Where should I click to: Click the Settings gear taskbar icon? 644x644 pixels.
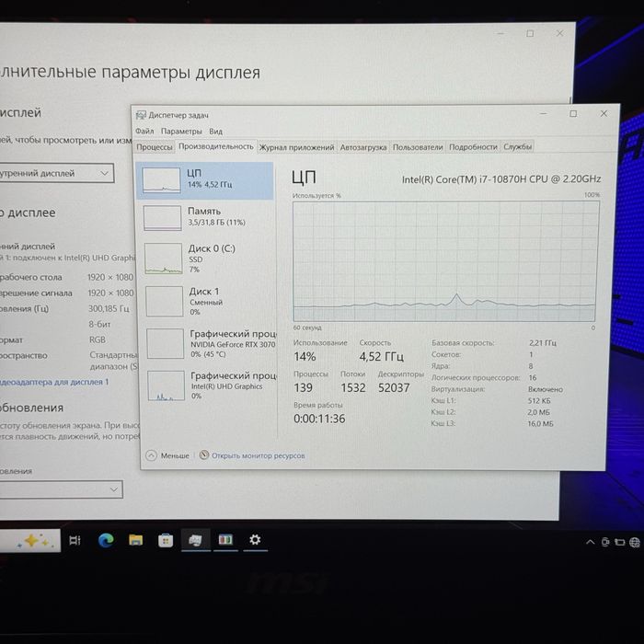pyautogui.click(x=255, y=540)
